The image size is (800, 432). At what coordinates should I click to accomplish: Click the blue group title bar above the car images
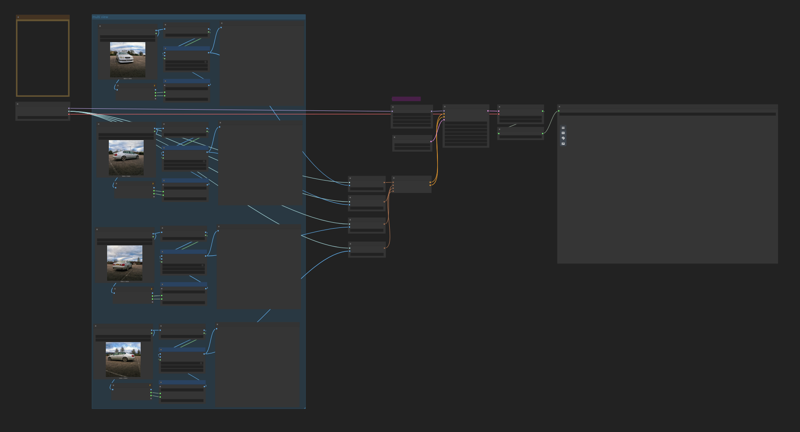coord(198,17)
